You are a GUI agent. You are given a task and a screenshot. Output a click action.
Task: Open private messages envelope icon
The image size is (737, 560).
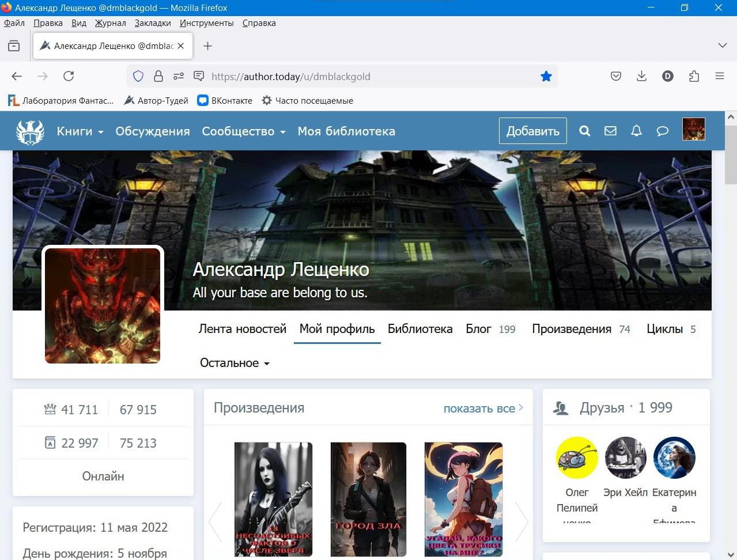coord(610,131)
